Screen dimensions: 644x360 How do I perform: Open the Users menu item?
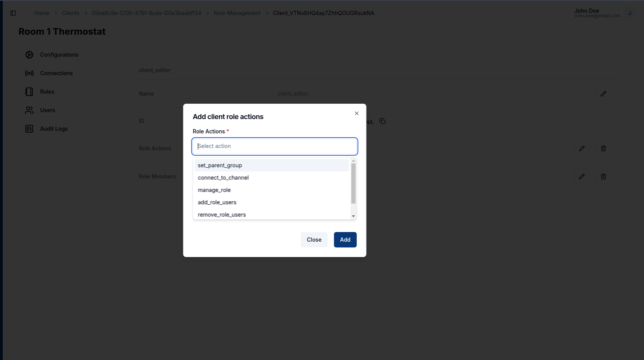(x=47, y=110)
